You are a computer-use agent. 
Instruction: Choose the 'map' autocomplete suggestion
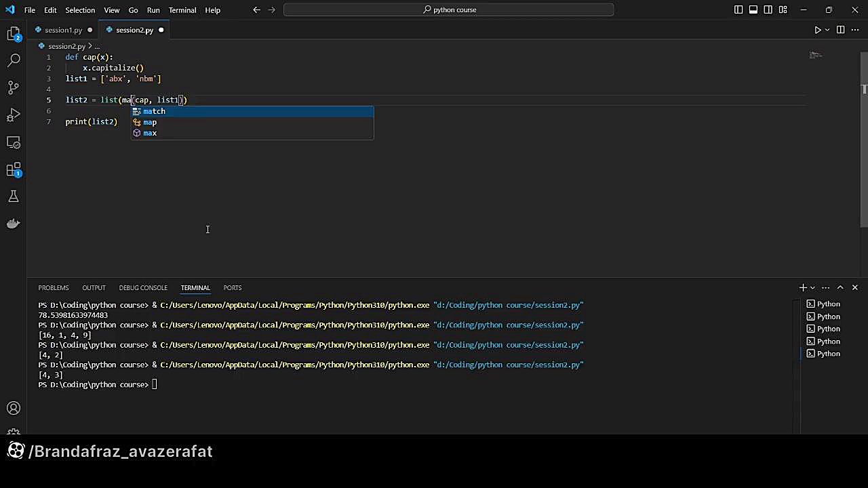pos(252,122)
